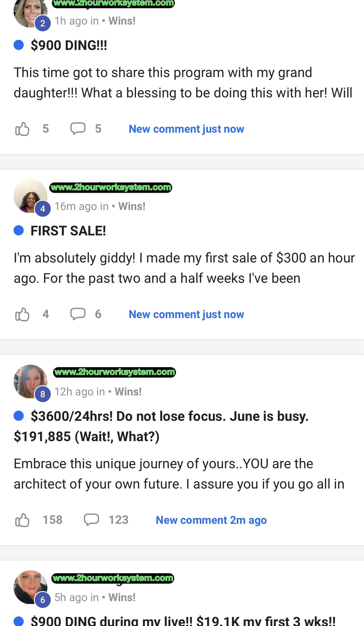Click the level 8 badge on avatar

(x=43, y=394)
